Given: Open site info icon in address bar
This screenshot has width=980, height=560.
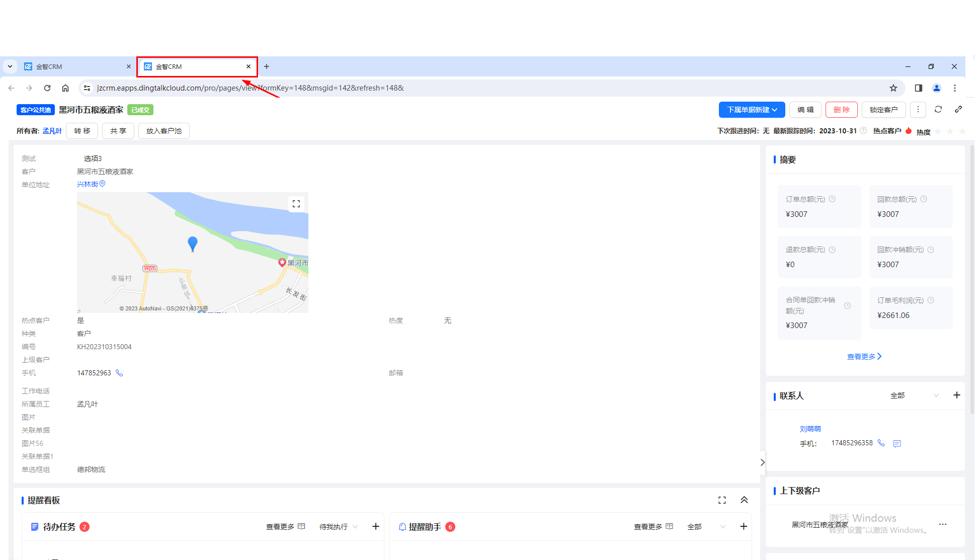Looking at the screenshot, I should 87,88.
